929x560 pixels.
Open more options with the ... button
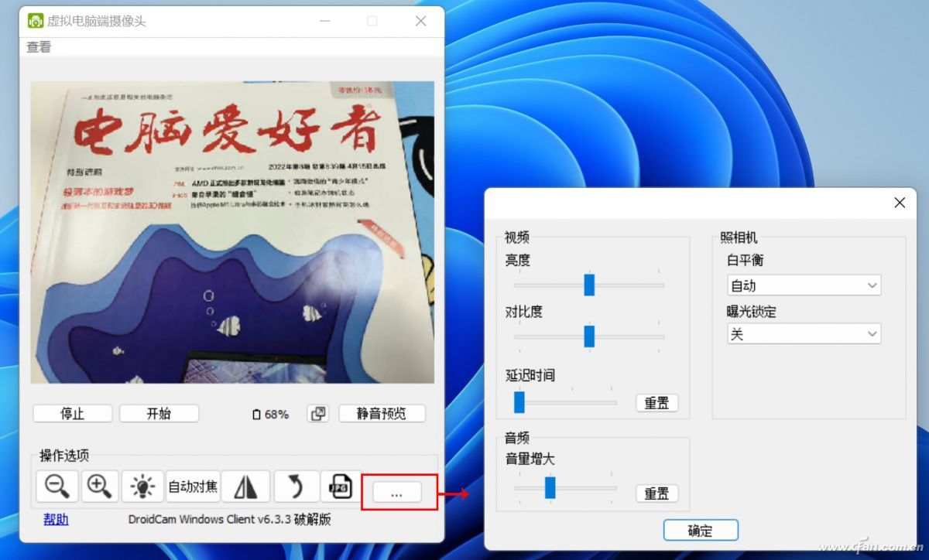click(396, 493)
